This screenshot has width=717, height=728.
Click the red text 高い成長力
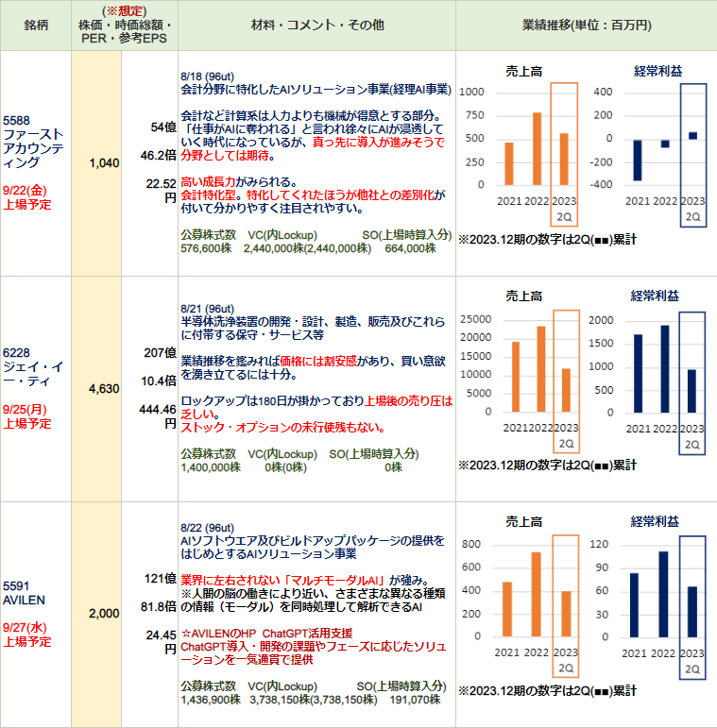point(208,182)
